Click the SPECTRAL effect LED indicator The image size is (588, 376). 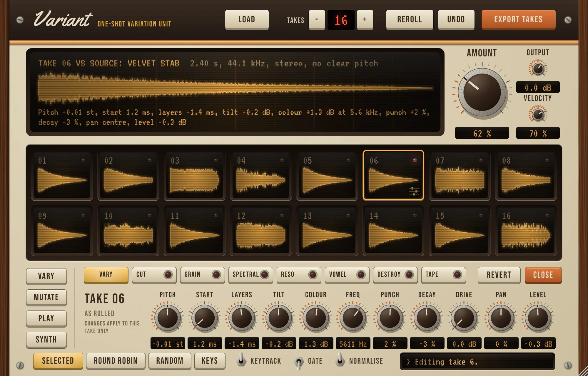[x=264, y=275]
